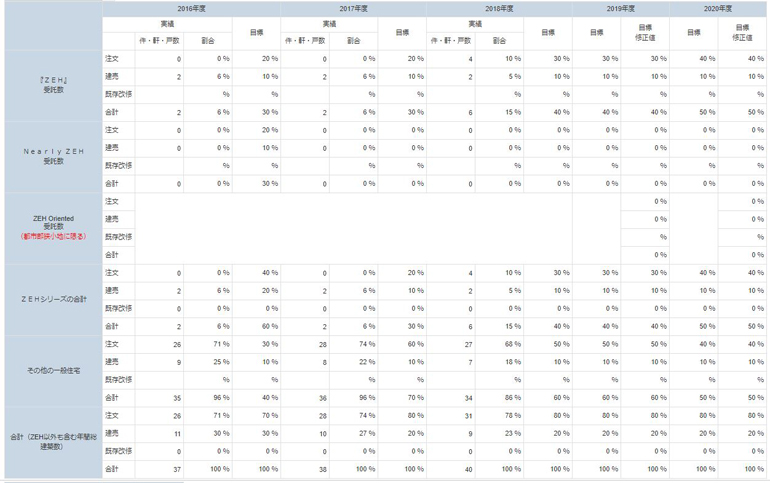Select the その他の一般住宅 row header
The height and width of the screenshot is (483, 770).
click(x=54, y=371)
